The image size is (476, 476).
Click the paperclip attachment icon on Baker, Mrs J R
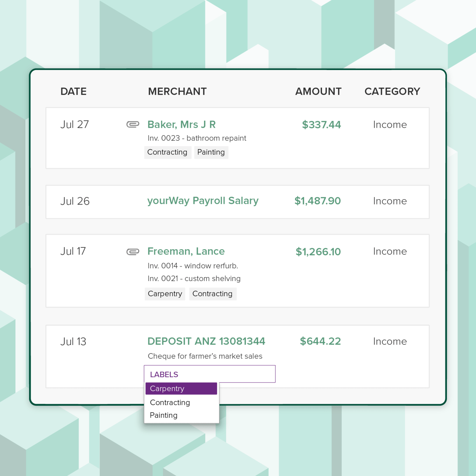pyautogui.click(x=133, y=124)
